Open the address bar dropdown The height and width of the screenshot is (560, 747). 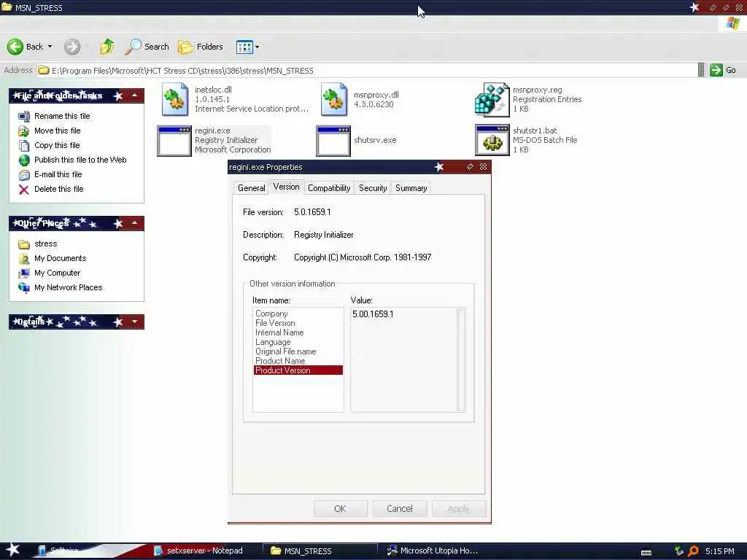point(701,70)
